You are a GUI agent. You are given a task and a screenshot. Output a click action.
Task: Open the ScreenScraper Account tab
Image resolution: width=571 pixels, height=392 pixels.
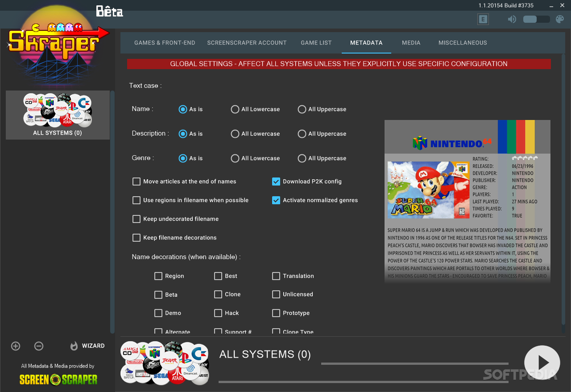coord(247,43)
